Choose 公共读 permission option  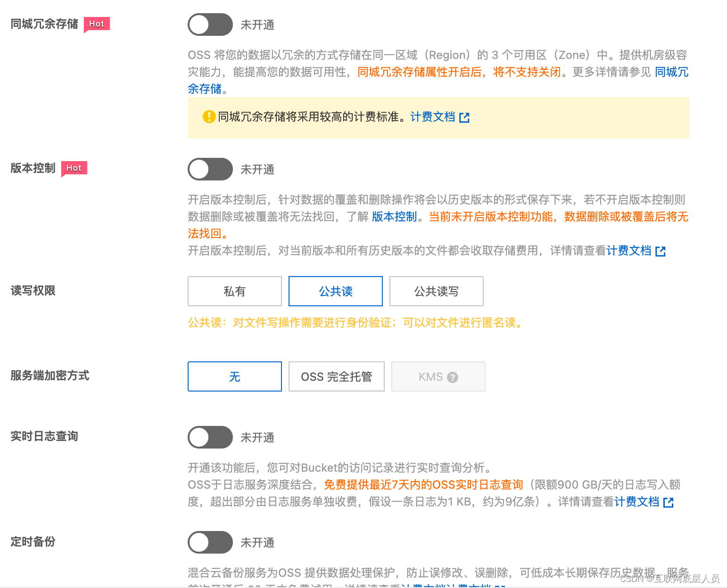click(x=336, y=291)
